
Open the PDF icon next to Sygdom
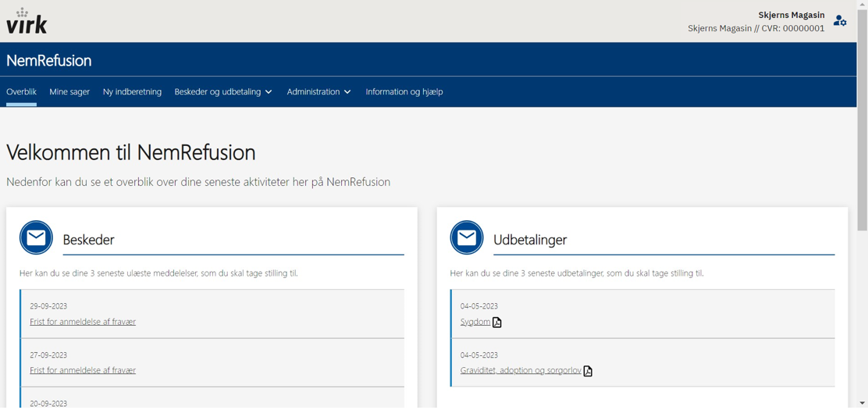(497, 323)
